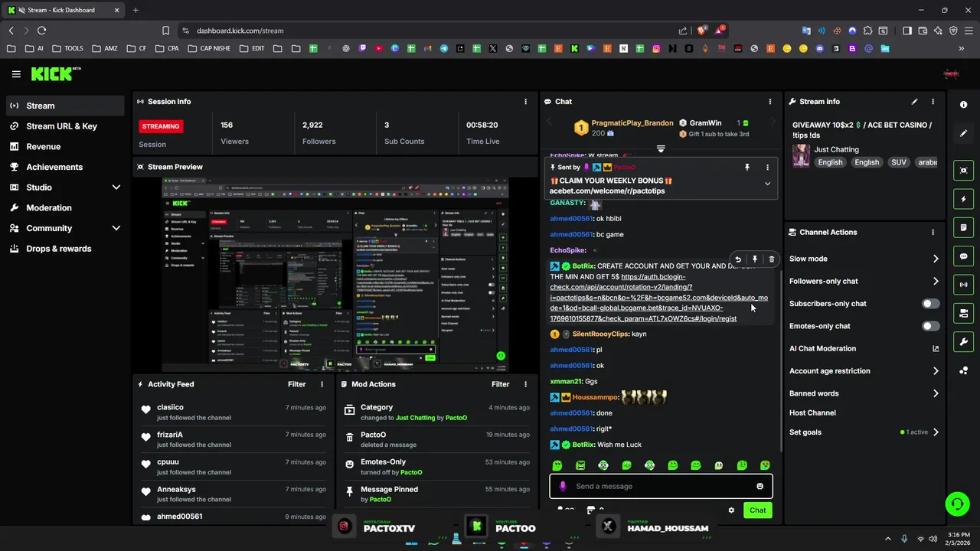Click the Send a message input field
This screenshot has width=980, height=551.
point(661,486)
